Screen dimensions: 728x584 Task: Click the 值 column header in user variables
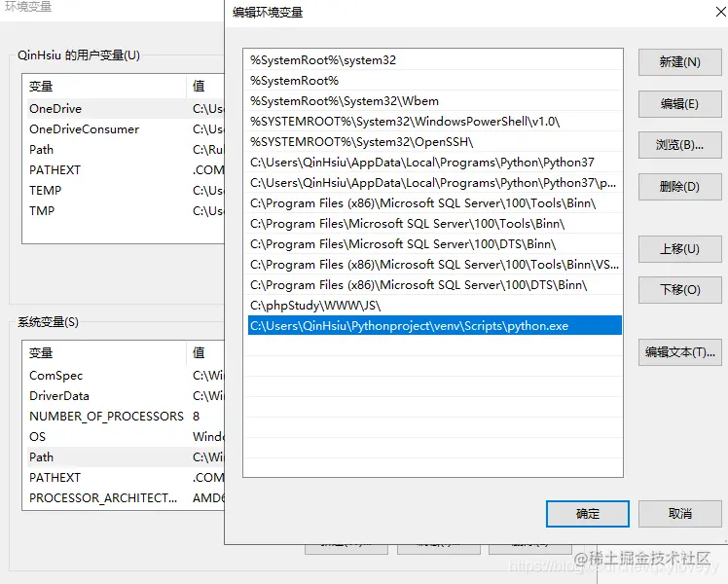click(205, 86)
